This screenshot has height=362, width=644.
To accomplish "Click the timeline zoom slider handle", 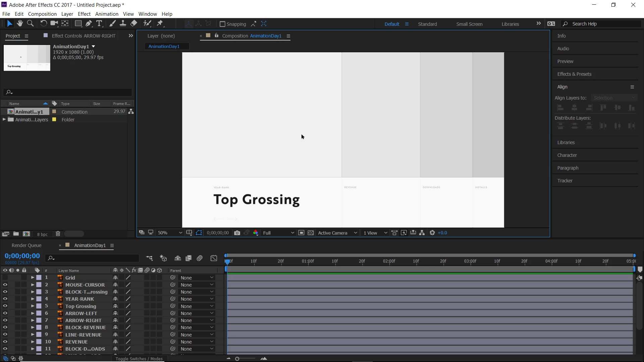I will pyautogui.click(x=237, y=359).
